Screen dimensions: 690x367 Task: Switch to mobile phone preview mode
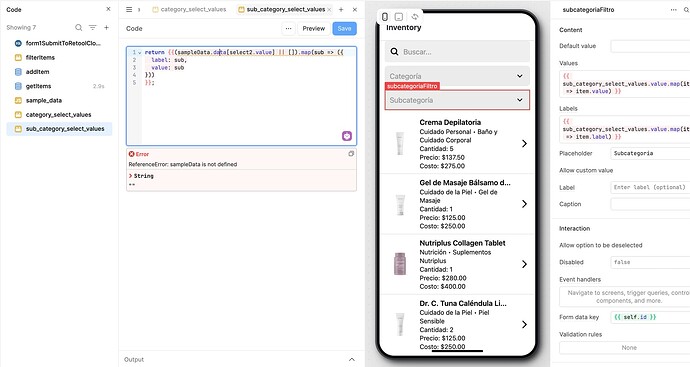pos(385,17)
